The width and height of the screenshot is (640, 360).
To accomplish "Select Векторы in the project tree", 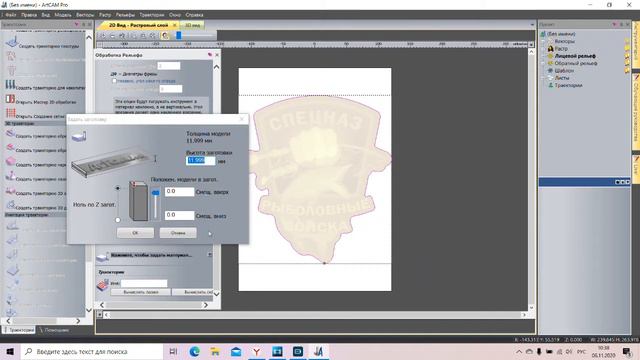I will click(564, 41).
